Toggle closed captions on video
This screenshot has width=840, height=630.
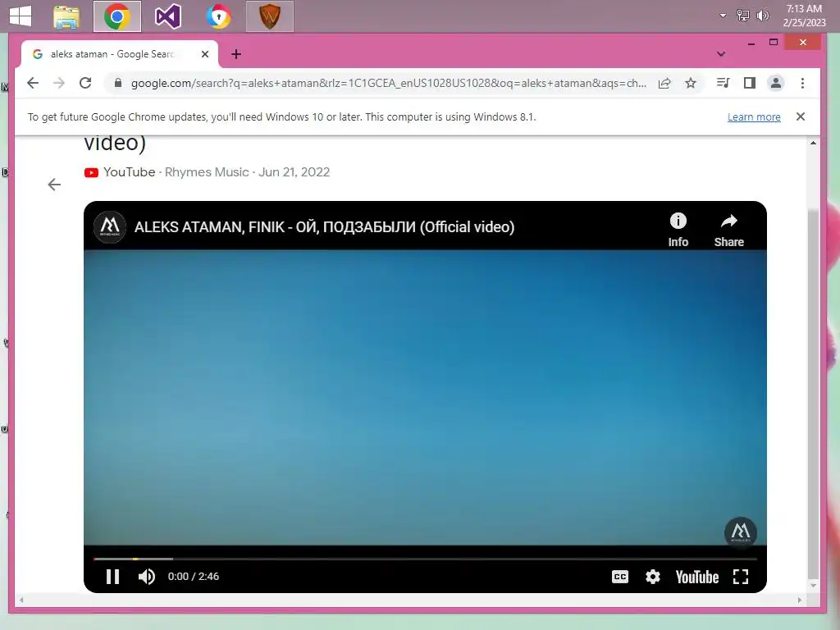coord(620,577)
